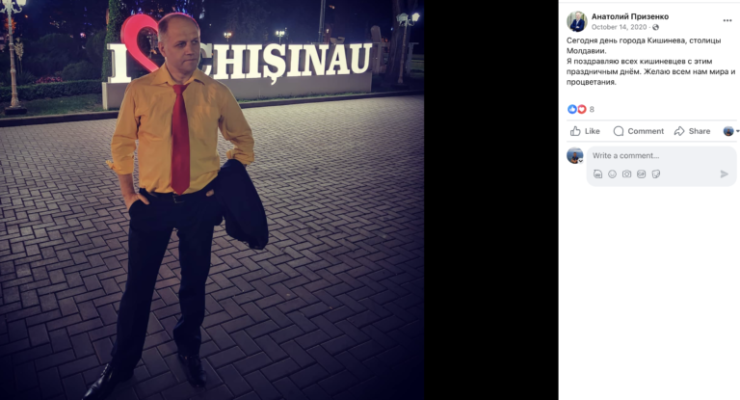Screen dimensions: 740x400
Task: Open the three-dots post options menu
Action: point(727,20)
